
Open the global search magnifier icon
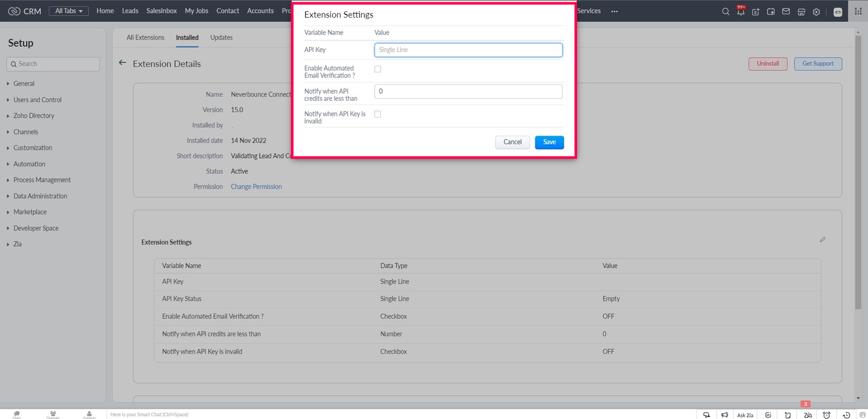pyautogui.click(x=725, y=11)
